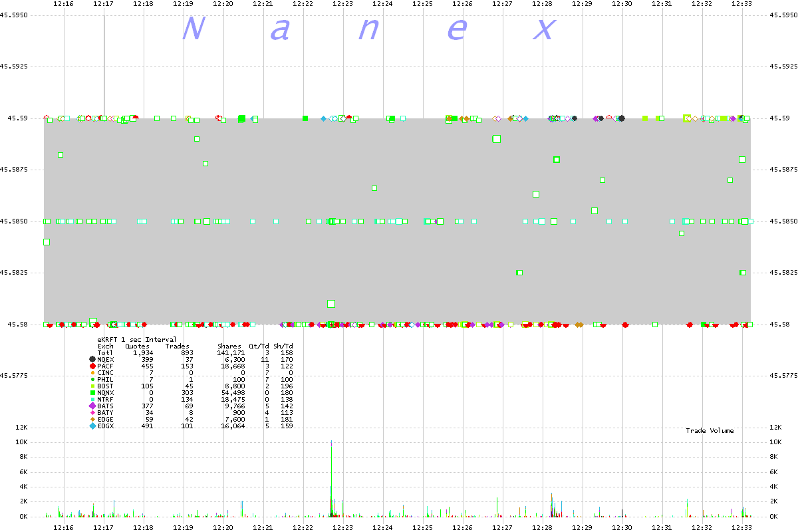Select the 'Sh/Td' column header

tap(283, 346)
